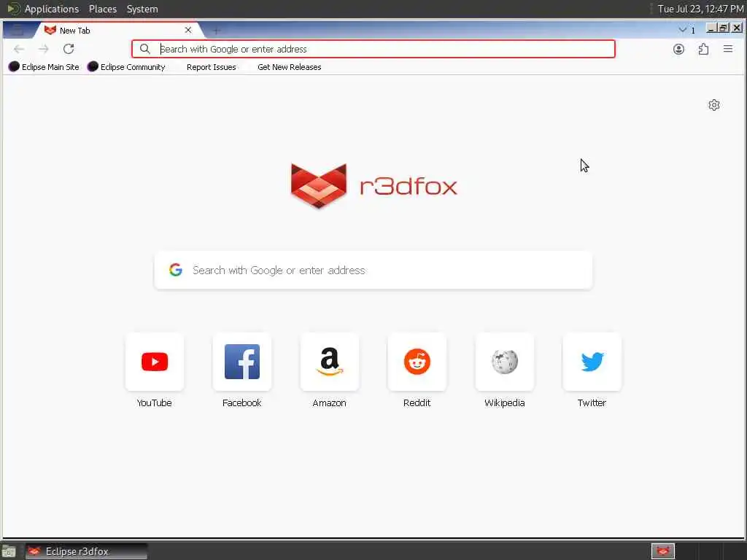Open the hamburger application menu
Image resolution: width=747 pixels, height=560 pixels.
click(x=728, y=49)
